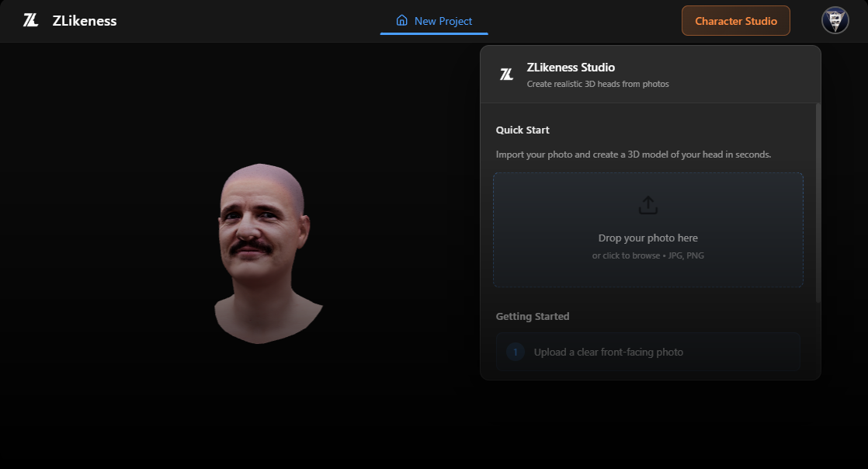The image size is (868, 469).
Task: Click the upload arrow icon in the drop zone
Action: click(x=648, y=204)
